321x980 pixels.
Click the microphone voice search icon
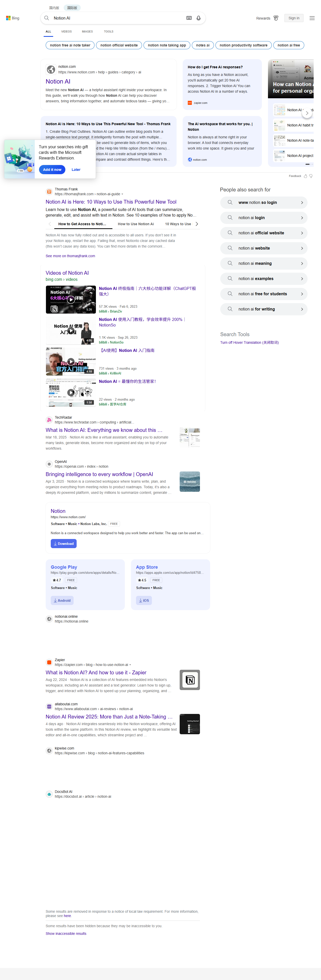(198, 18)
